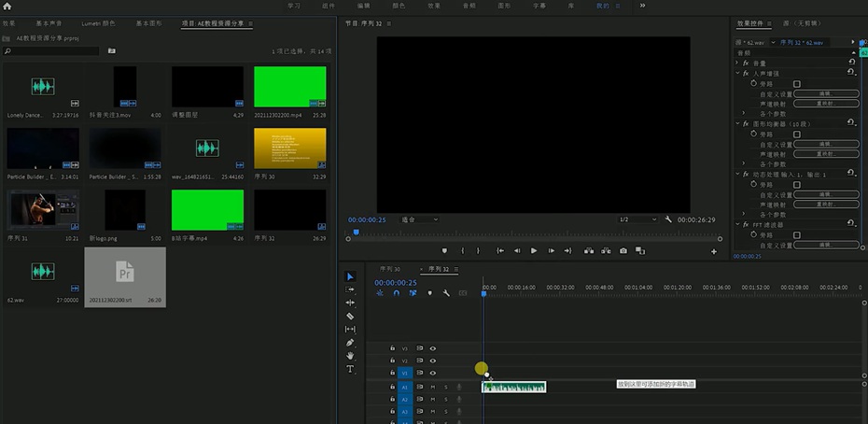
Task: Mark Out point in program monitor
Action: pyautogui.click(x=478, y=250)
